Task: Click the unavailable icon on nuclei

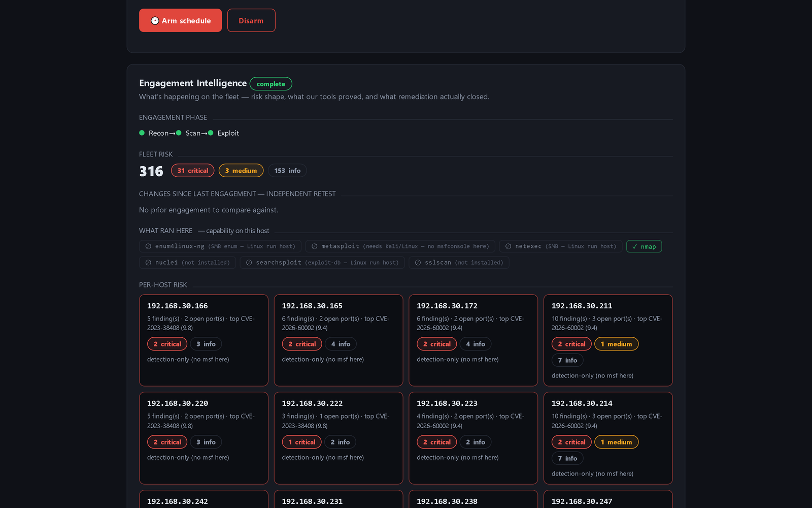Action: (148, 263)
